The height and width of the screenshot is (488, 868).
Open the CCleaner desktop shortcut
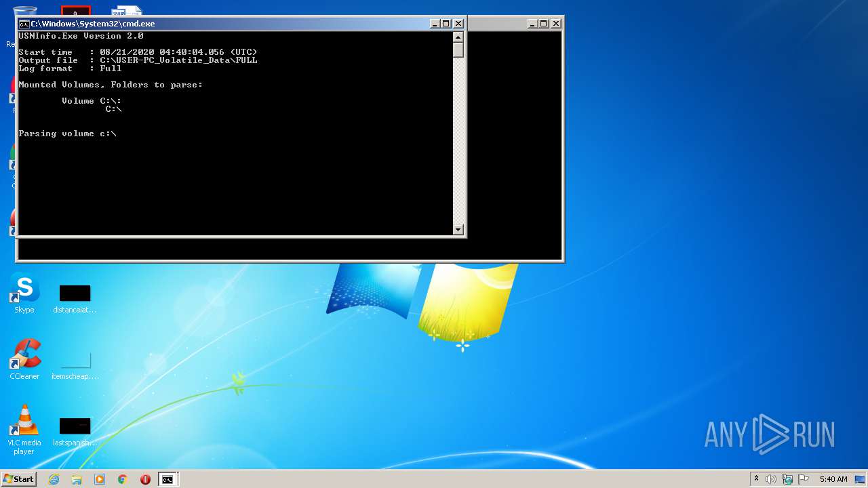point(24,360)
